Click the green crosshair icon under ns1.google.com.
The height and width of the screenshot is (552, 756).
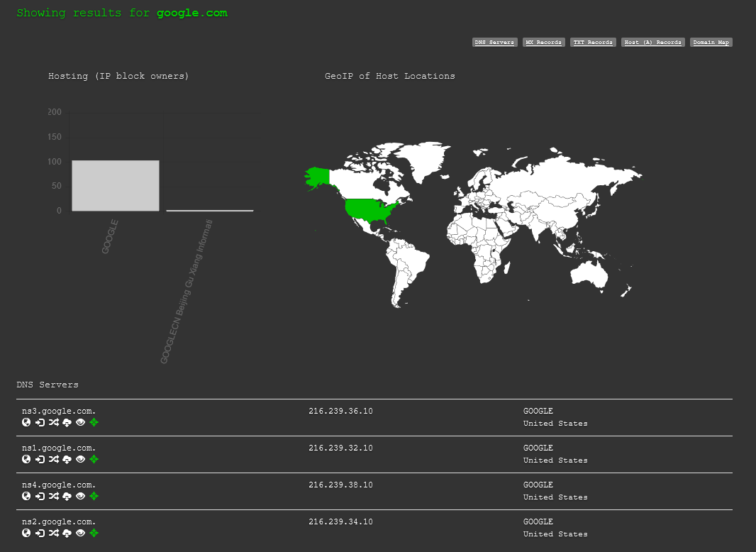[94, 459]
